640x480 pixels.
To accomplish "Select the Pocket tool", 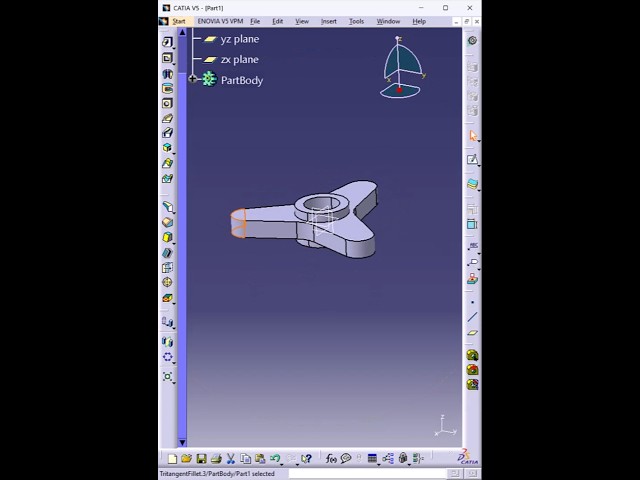I will [x=167, y=58].
